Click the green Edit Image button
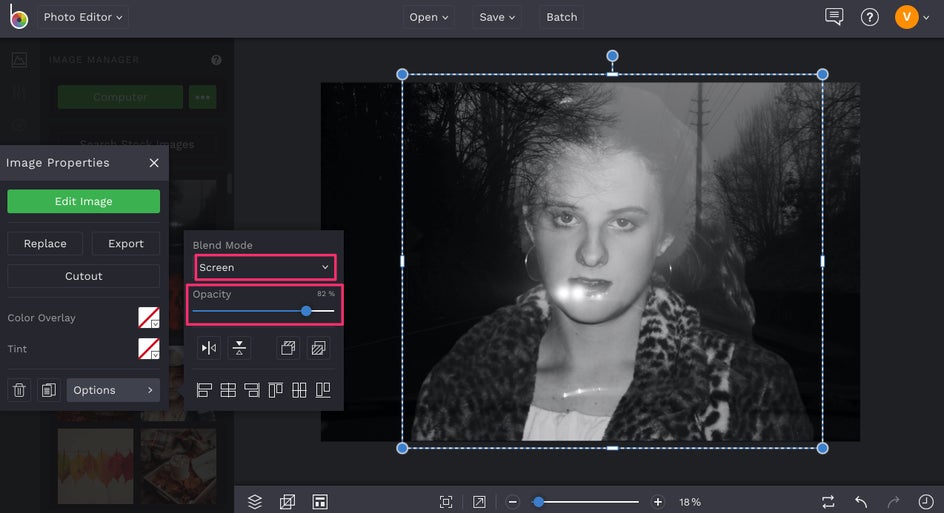Screen dimensions: 944x513 point(83,201)
